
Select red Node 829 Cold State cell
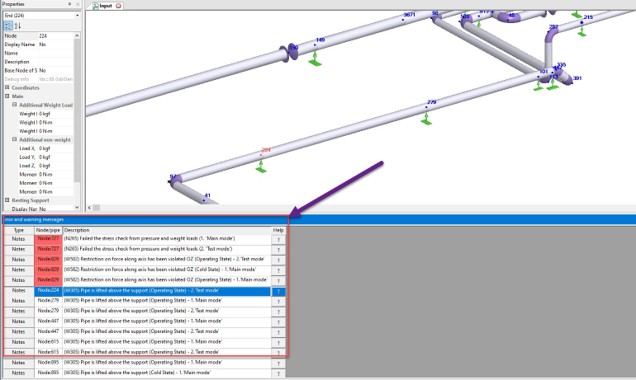[48, 270]
